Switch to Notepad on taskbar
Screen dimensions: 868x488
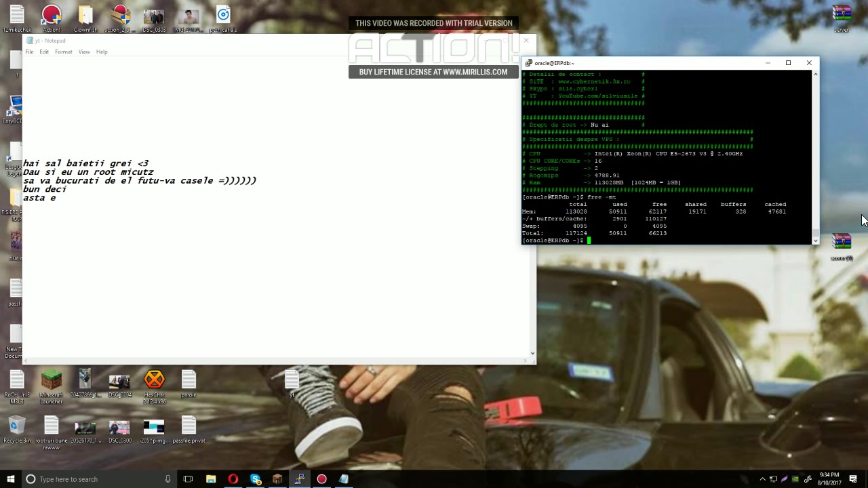point(344,479)
